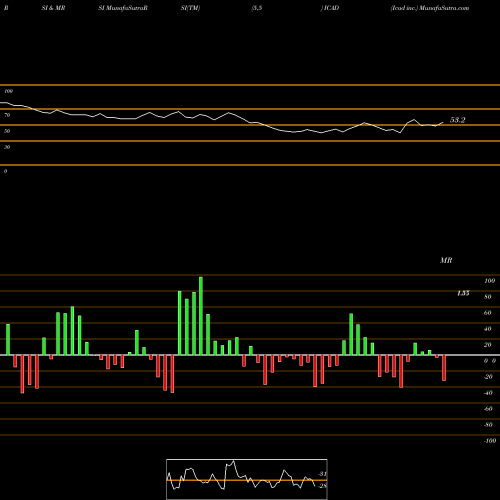Click the MR axis label 100
Image resolution: width=500 pixels, height=500 pixels.
[x=489, y=281]
